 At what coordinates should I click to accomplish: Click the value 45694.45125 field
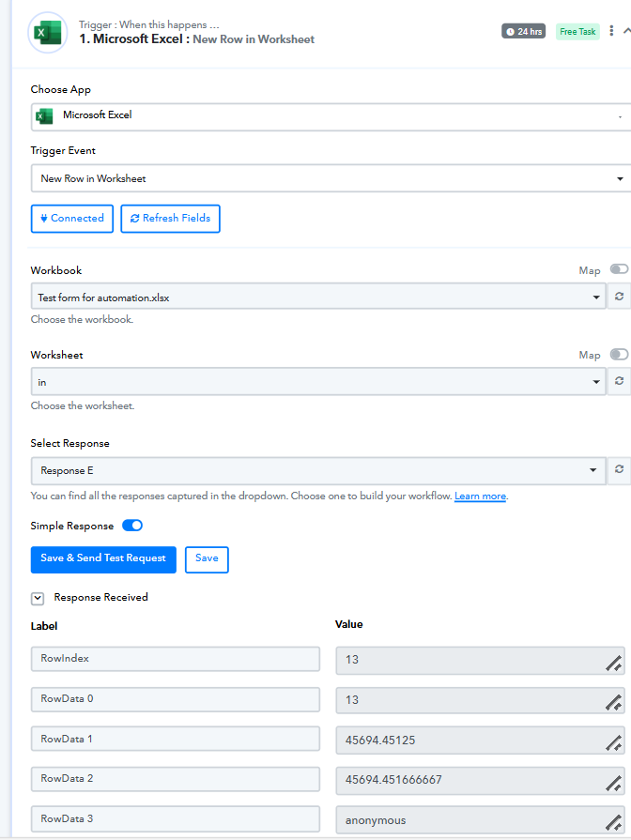tap(480, 741)
